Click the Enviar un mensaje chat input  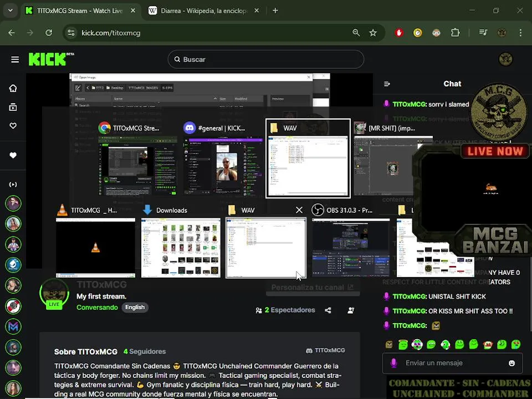452,363
